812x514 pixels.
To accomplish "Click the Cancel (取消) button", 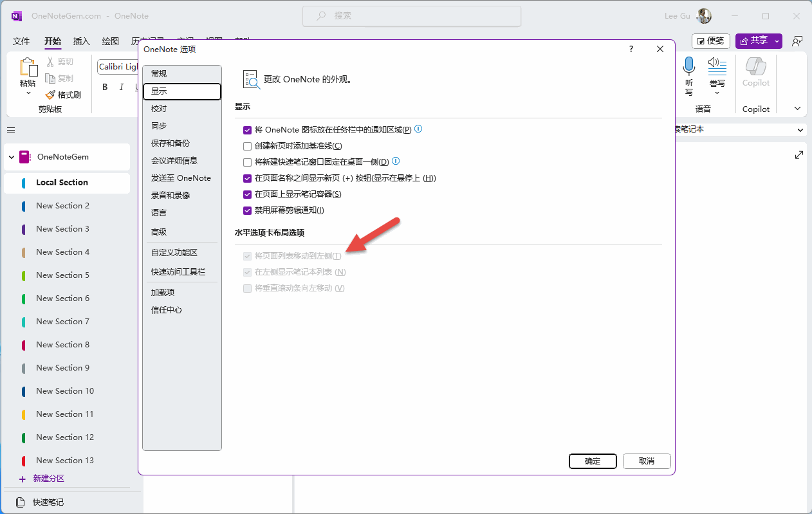I will click(647, 461).
